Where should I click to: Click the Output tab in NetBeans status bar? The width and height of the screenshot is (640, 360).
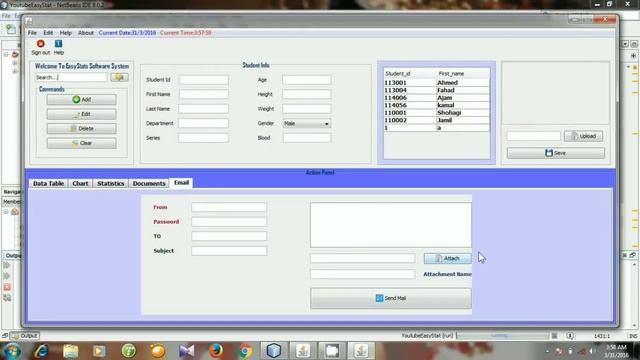[x=24, y=336]
